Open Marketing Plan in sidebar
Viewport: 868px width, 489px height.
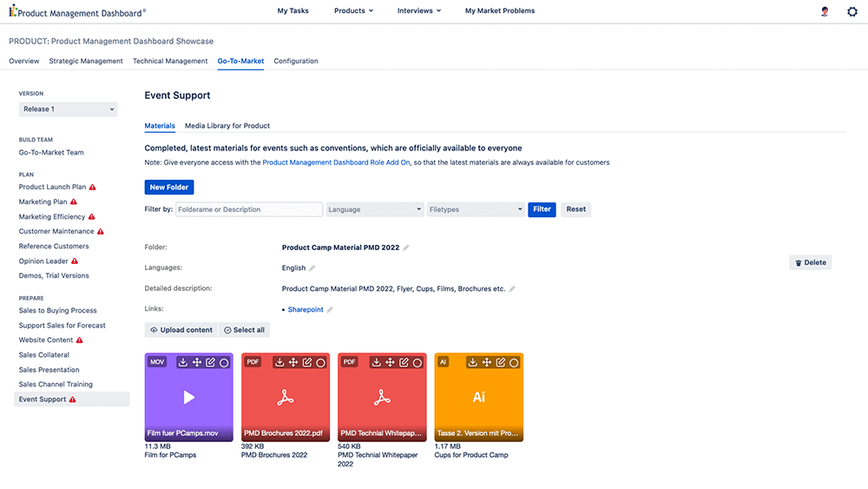click(x=43, y=202)
